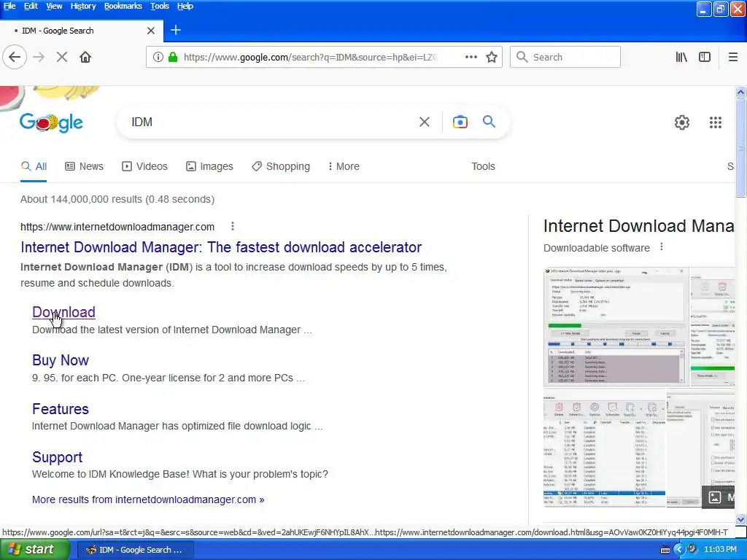Click the 11:03 PM taskbar clock

click(x=720, y=550)
